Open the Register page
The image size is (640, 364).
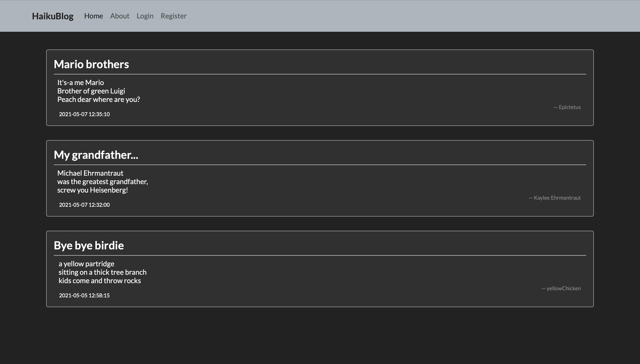point(173,16)
